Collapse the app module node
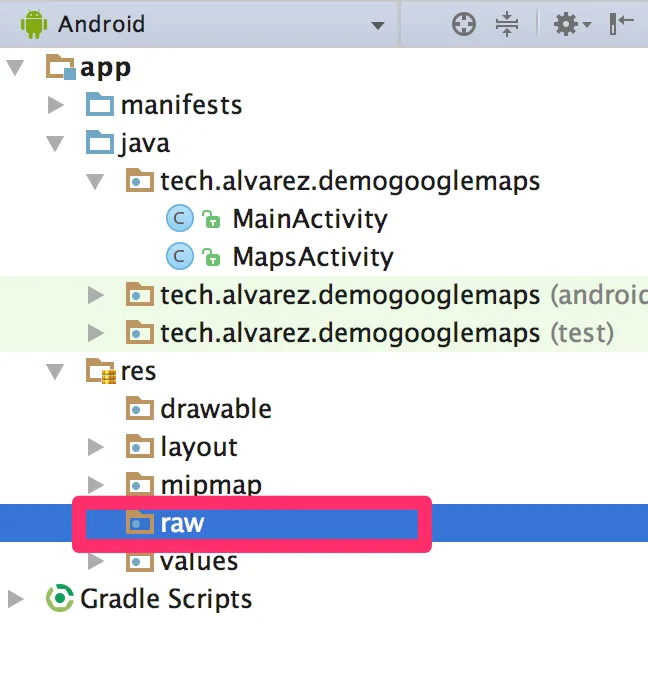The width and height of the screenshot is (648, 686). click(x=15, y=67)
